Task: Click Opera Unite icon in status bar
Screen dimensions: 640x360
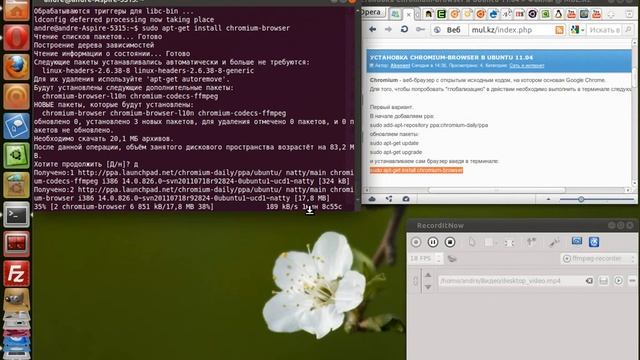Action: [389, 199]
